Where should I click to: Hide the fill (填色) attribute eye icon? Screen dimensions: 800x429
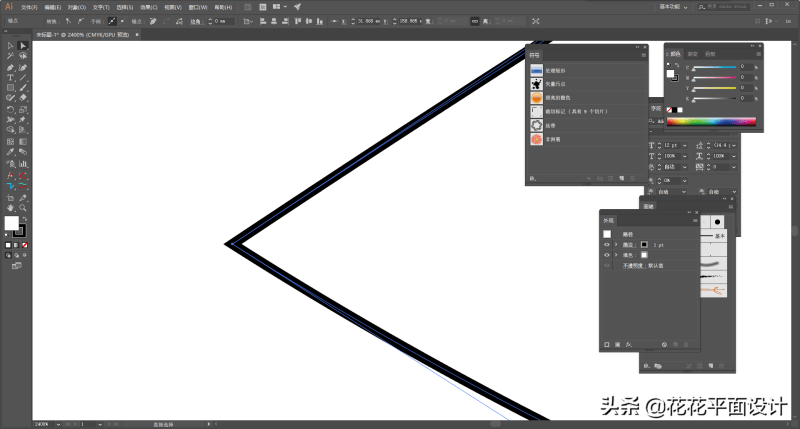(607, 255)
